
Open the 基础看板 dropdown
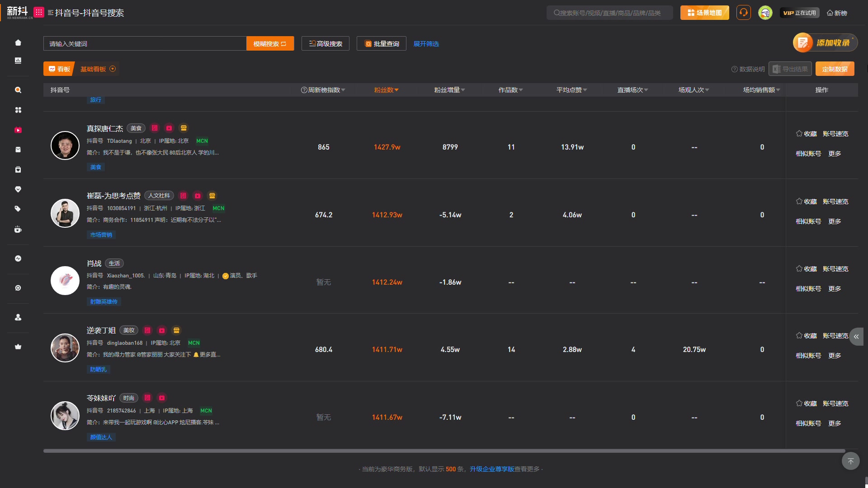[x=98, y=69]
